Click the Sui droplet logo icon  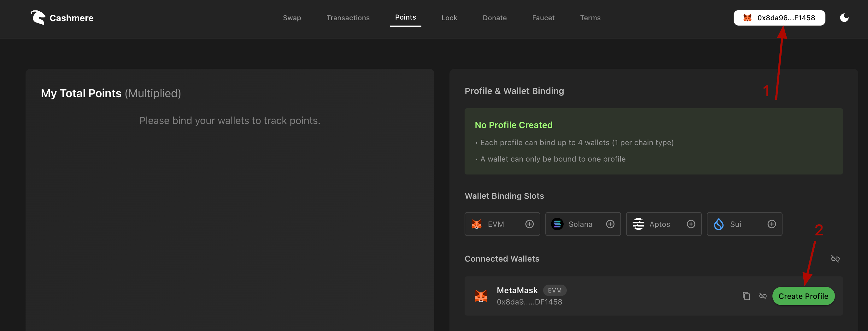coord(718,224)
